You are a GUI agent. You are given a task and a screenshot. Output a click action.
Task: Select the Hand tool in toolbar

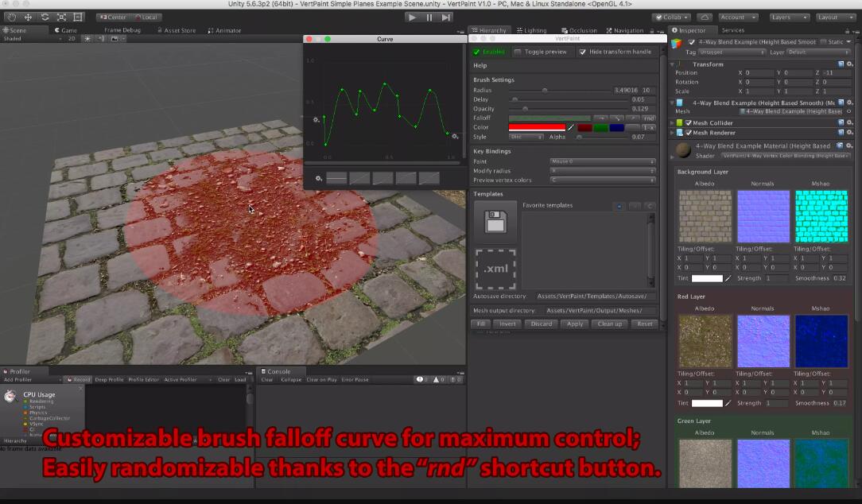pyautogui.click(x=12, y=17)
